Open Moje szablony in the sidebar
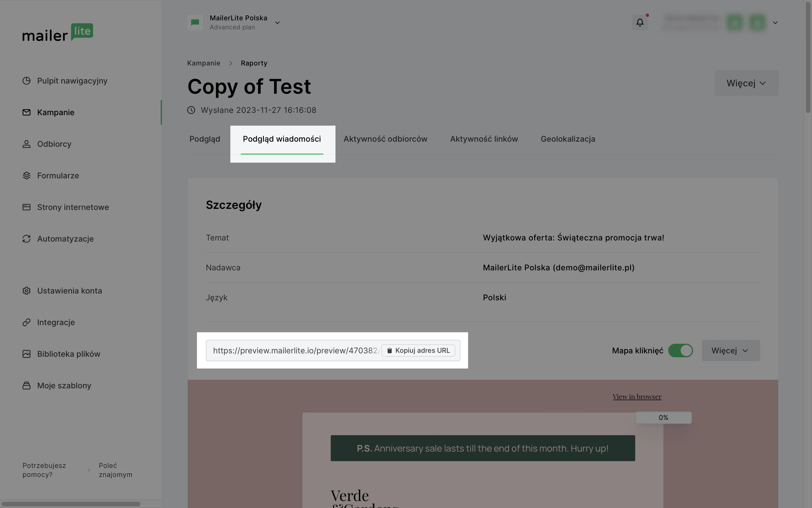 click(x=64, y=385)
